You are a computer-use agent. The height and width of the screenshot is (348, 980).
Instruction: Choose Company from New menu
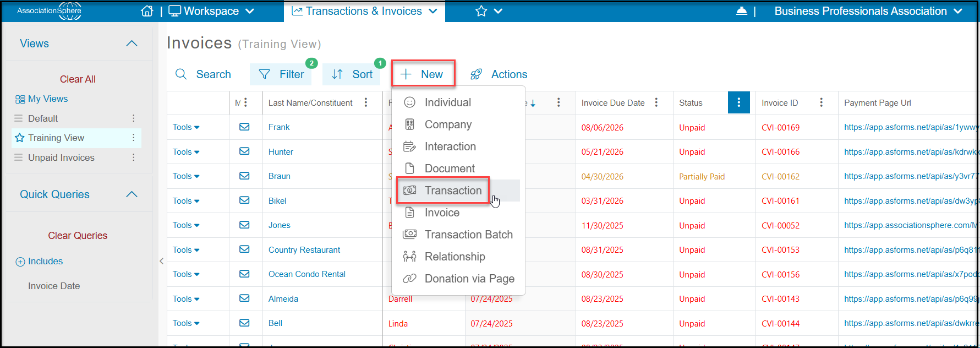point(448,124)
